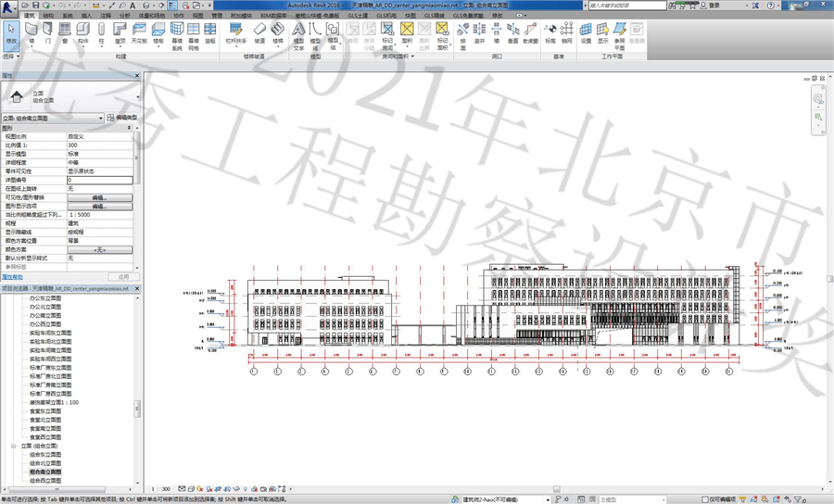
Task: Select the Mullion (竖梃) tool
Action: click(210, 31)
